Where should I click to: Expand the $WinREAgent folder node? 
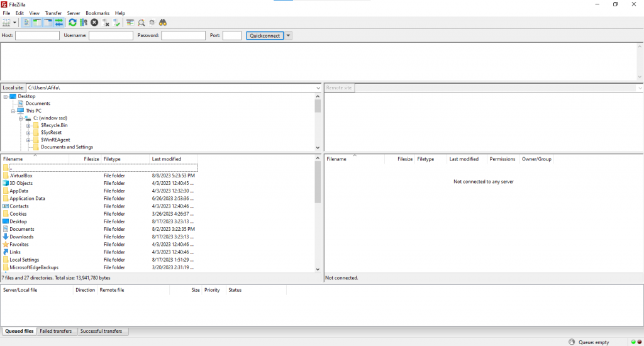[28, 140]
